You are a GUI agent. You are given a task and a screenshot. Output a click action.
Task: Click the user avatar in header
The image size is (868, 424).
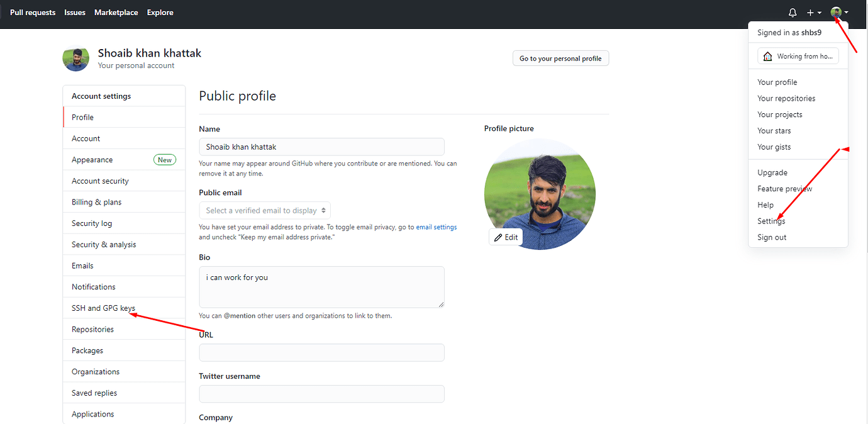836,12
